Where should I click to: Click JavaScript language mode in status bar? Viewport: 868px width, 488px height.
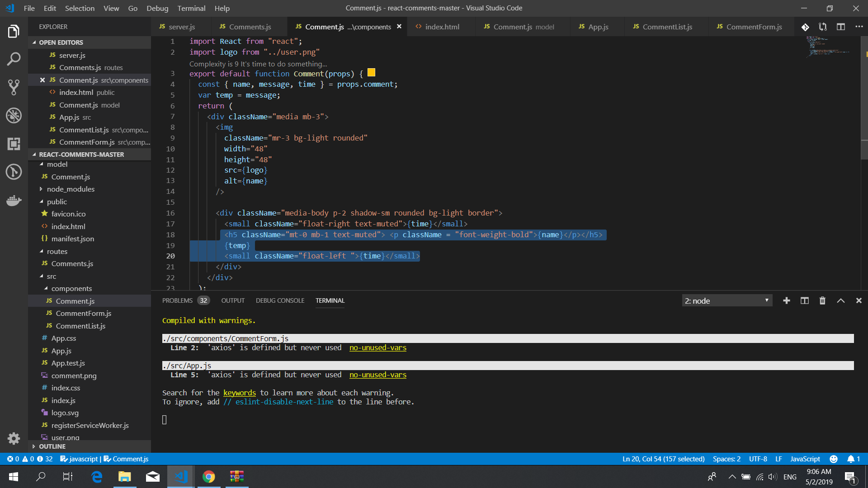[805, 459]
